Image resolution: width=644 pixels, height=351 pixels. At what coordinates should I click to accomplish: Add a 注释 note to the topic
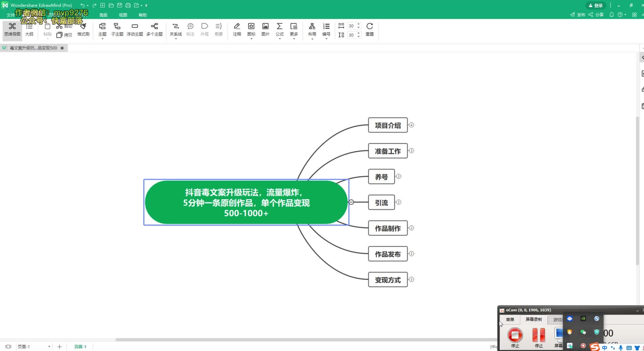tap(237, 29)
